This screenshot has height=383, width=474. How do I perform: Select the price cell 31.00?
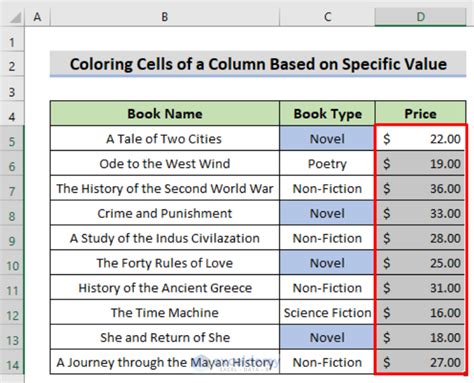coord(420,287)
